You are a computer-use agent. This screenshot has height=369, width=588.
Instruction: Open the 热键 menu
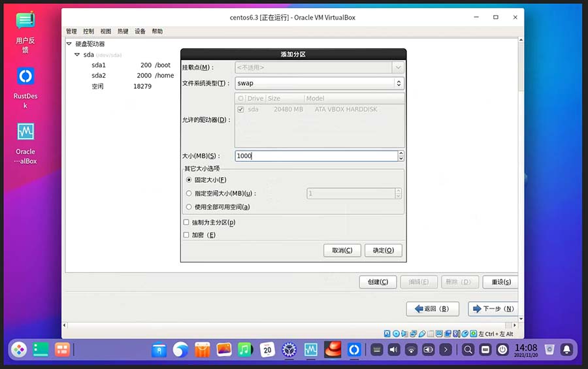point(123,31)
